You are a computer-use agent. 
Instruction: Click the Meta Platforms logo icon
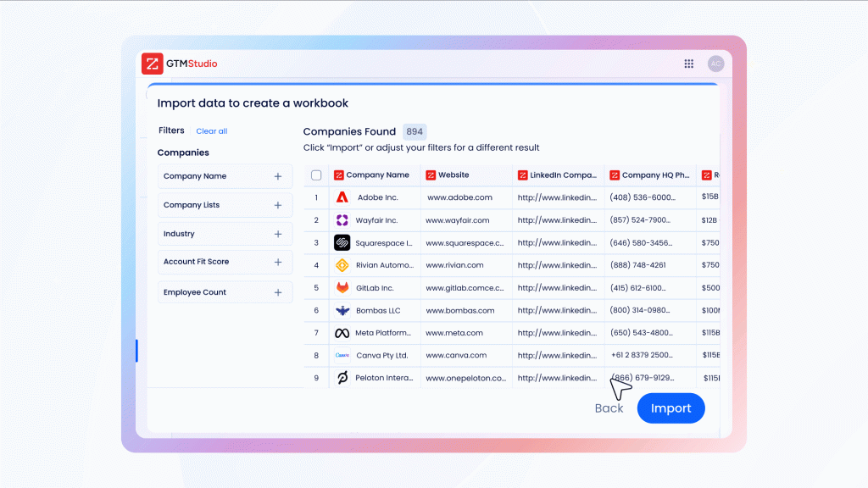pyautogui.click(x=342, y=333)
